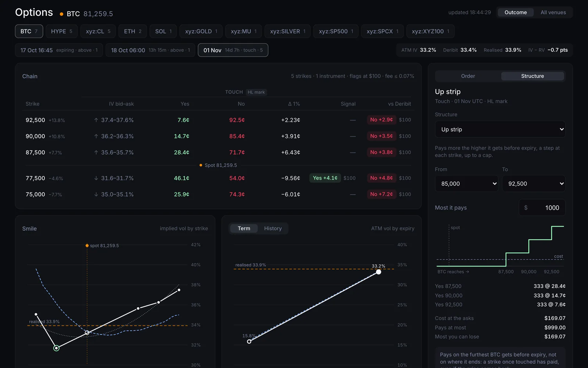Click the Realised 33.9% stat
588x368 pixels.
(x=502, y=50)
